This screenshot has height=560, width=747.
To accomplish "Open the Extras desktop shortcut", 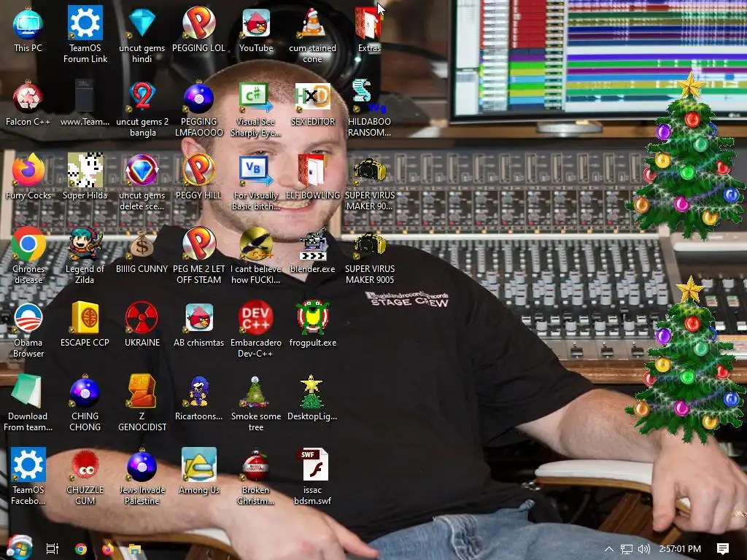I will click(x=369, y=23).
